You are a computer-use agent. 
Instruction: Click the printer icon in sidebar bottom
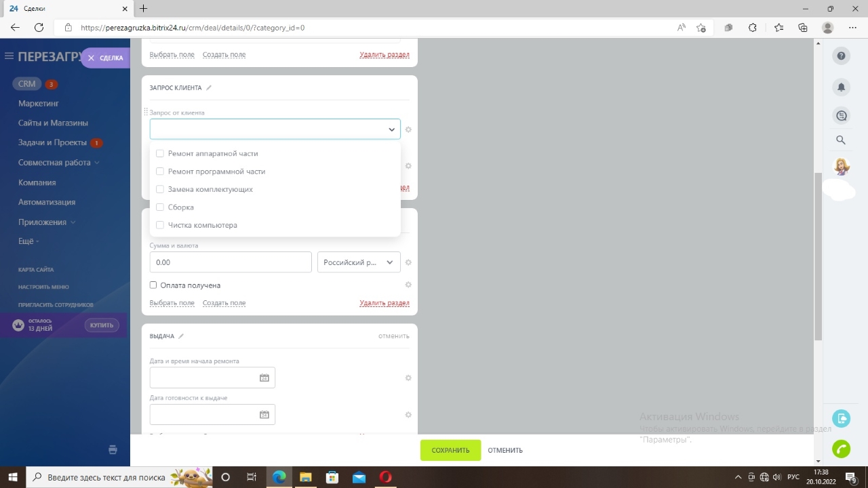(113, 449)
